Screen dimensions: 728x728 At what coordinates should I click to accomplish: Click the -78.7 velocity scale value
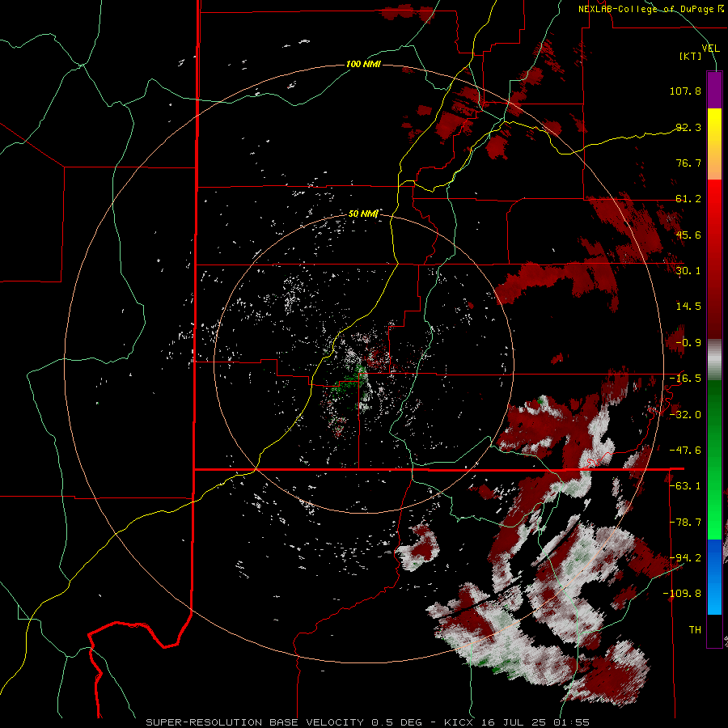coord(685,523)
